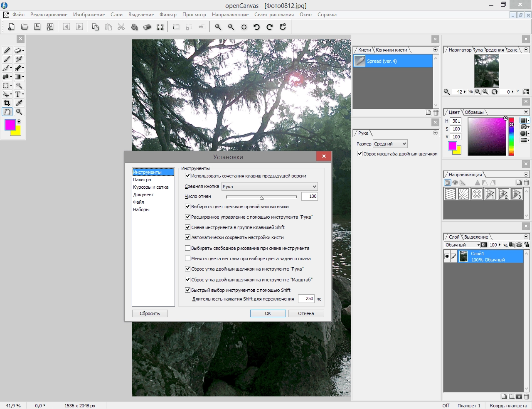Image resolution: width=532 pixels, height=409 pixels.
Task: Select the Zoom tool in toolbox
Action: click(x=19, y=112)
